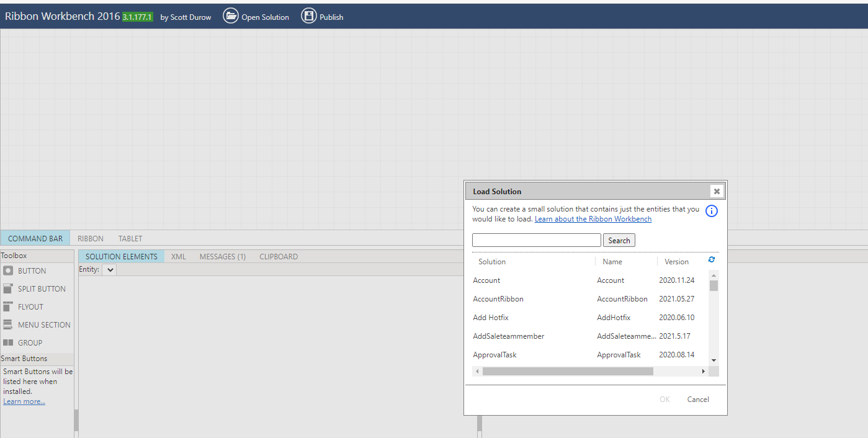Select the Menu Section toolbox icon
Viewport: 868px width, 438px height.
[8, 324]
